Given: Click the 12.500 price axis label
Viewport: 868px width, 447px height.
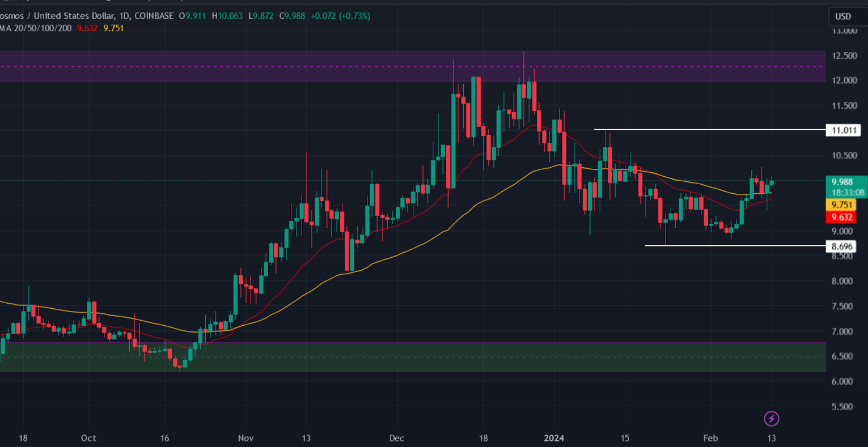Looking at the screenshot, I should 844,56.
